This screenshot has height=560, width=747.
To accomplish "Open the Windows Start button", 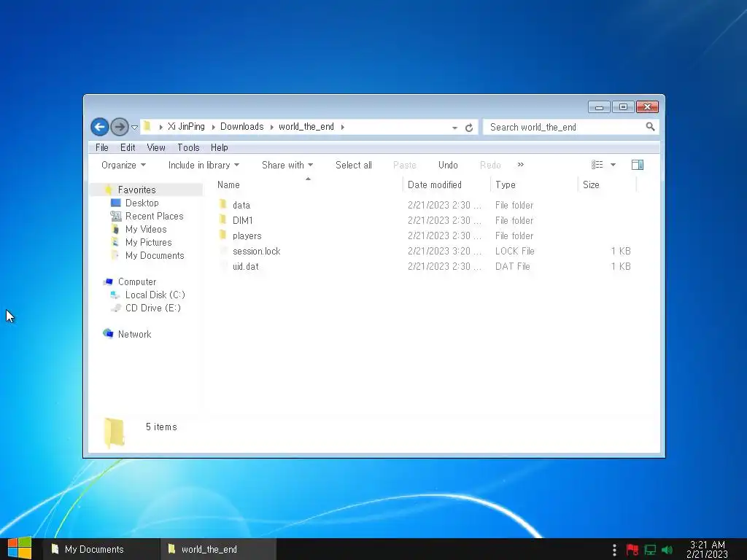I will 19,548.
